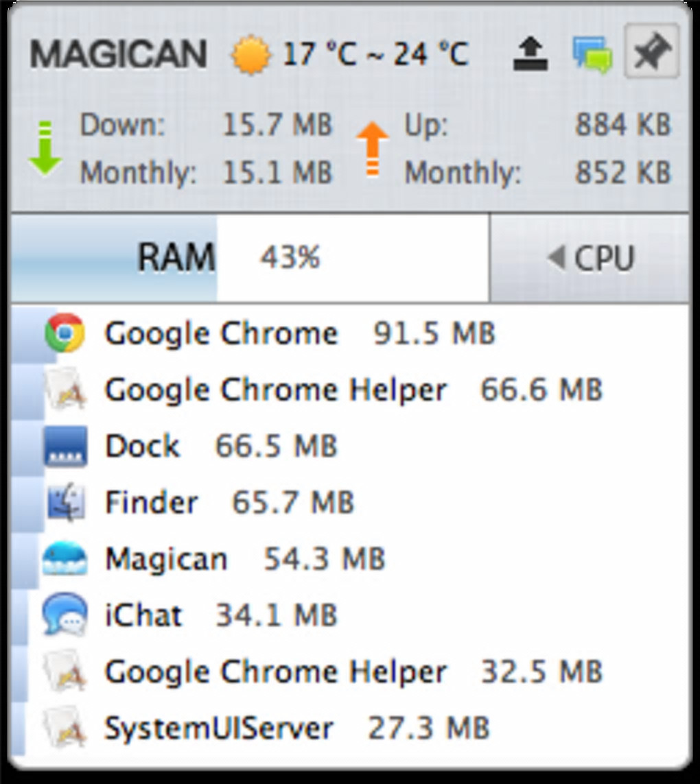Select the RAM tab
700x784 pixels.
(177, 259)
